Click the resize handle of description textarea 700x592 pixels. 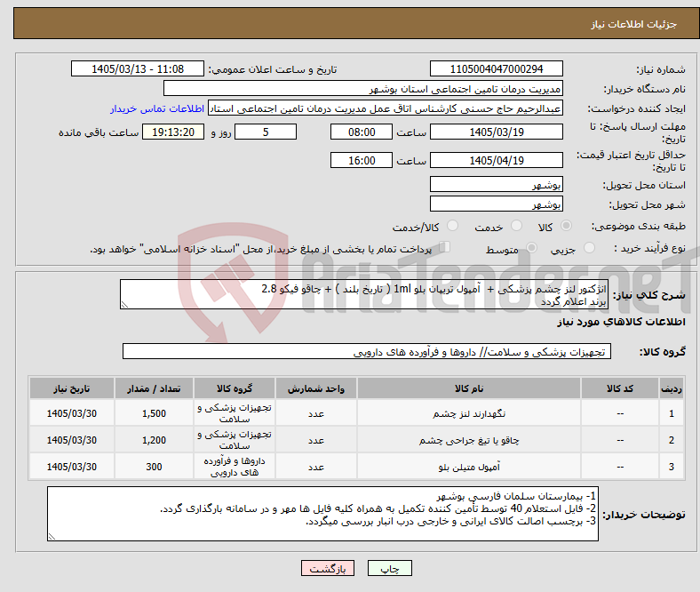(x=124, y=305)
